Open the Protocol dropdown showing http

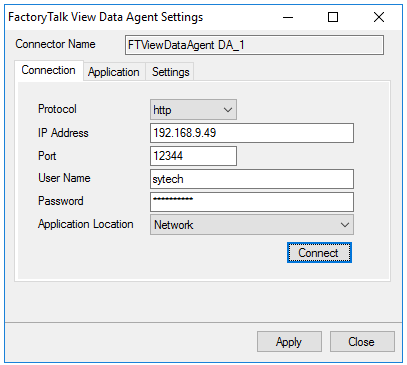coord(193,110)
